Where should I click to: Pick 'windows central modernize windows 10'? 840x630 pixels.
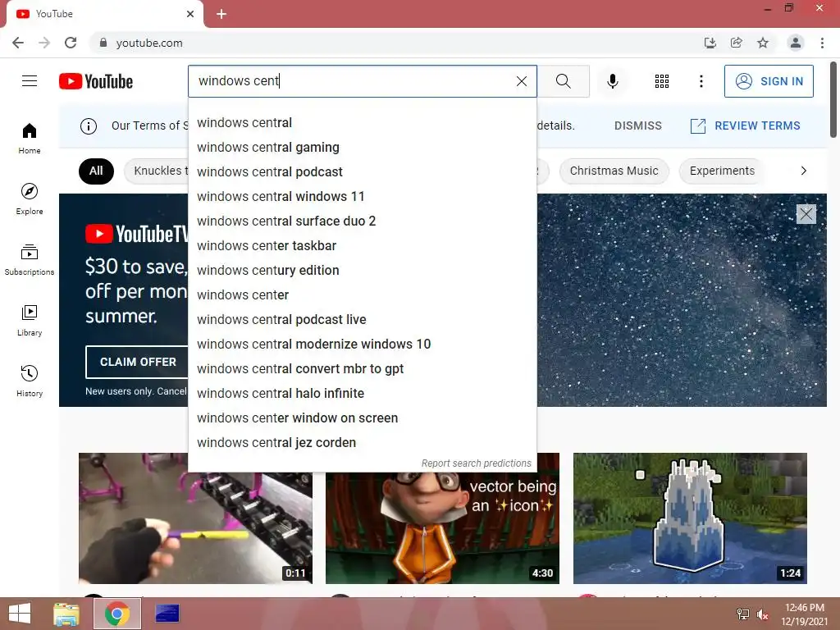[x=362, y=345]
